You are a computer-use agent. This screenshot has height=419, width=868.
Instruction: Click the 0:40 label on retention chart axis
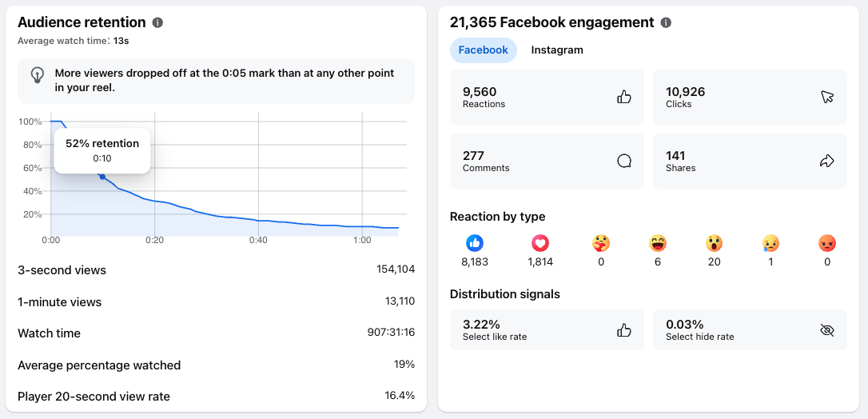click(x=258, y=240)
